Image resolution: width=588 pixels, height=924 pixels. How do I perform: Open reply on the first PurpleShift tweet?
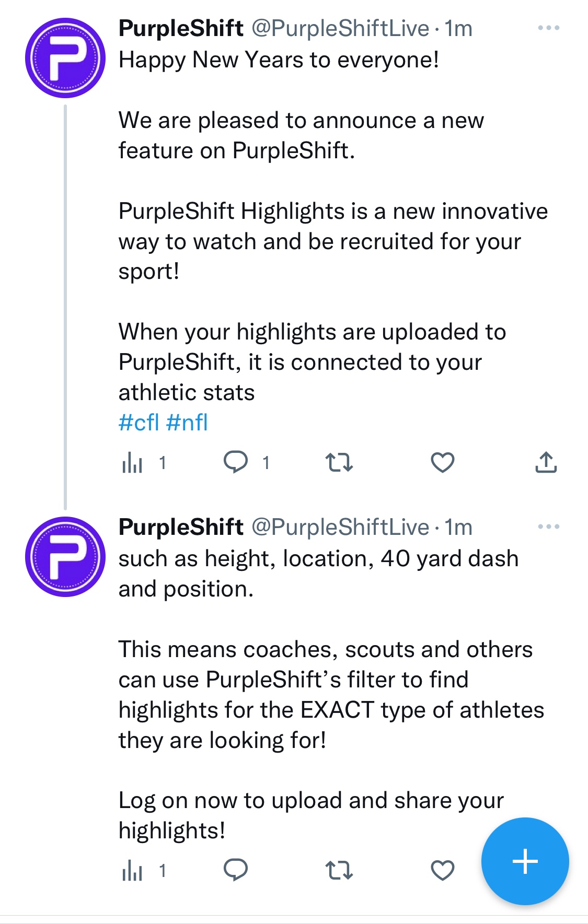pos(236,462)
